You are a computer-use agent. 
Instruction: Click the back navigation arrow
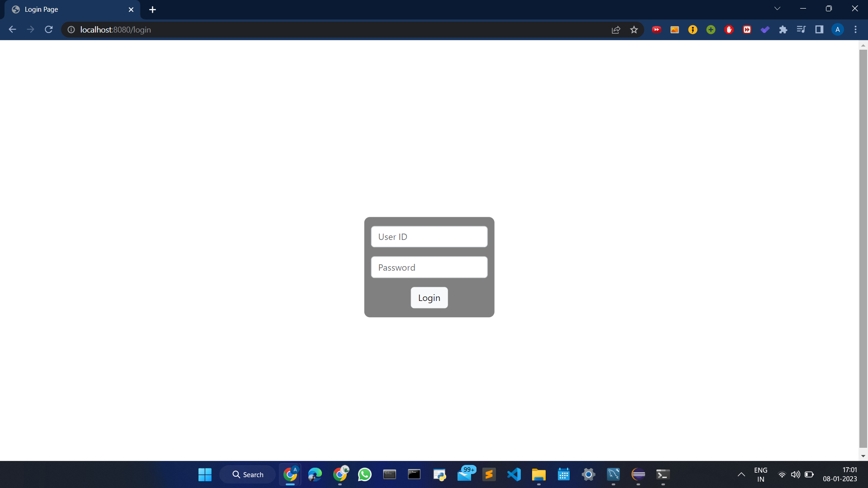tap(12, 29)
